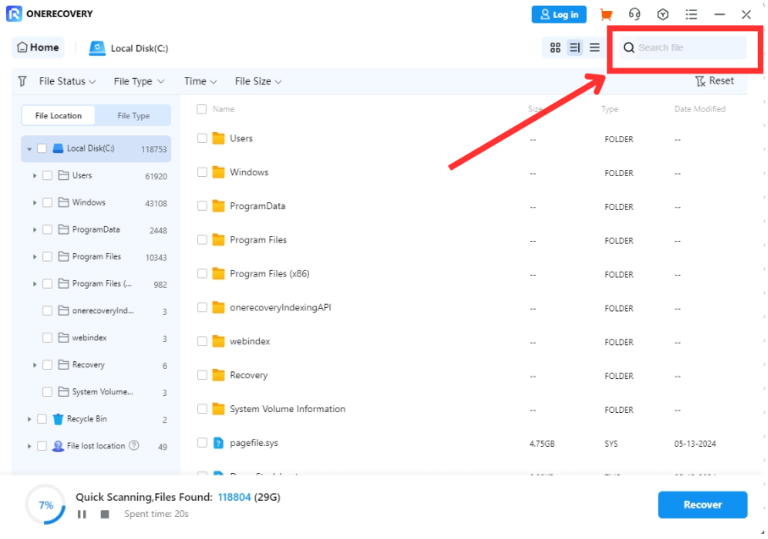Click the Local Disk(C:) drive icon in breadcrumb
768x539 pixels.
click(97, 48)
